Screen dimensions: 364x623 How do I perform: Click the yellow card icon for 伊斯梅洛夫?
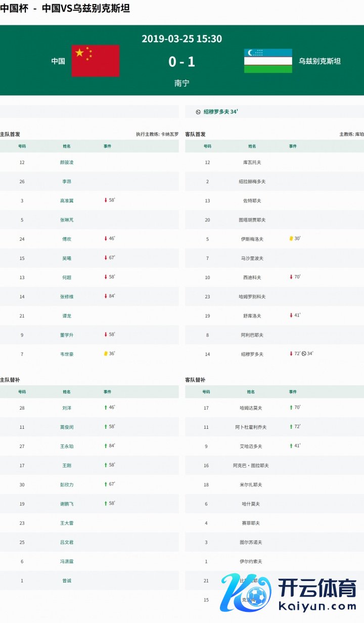coord(291,238)
